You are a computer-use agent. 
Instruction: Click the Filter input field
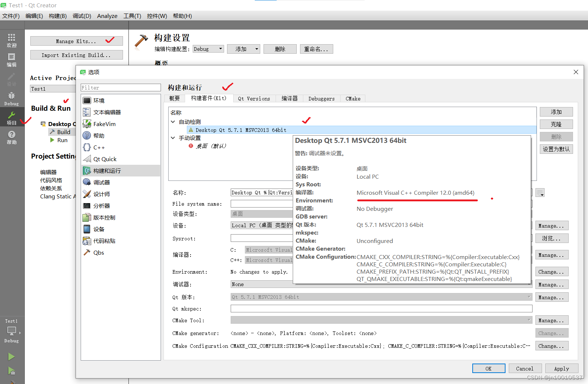pyautogui.click(x=120, y=87)
